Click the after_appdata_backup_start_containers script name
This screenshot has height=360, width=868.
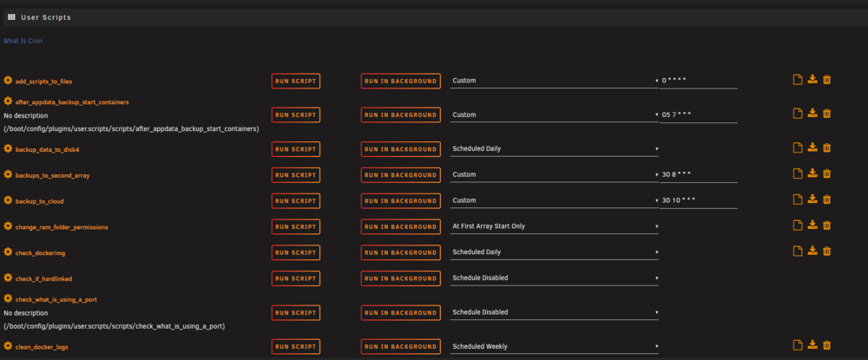click(72, 102)
